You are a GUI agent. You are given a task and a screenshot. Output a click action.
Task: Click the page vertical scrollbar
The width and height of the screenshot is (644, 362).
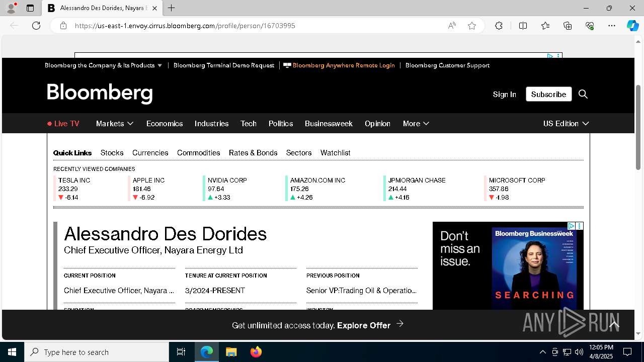pyautogui.click(x=638, y=127)
